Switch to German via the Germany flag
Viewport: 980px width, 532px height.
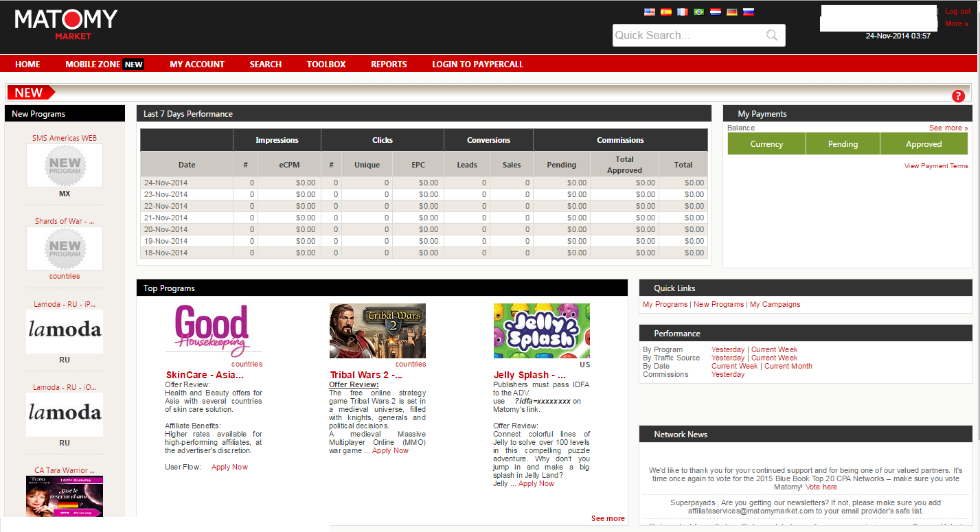(x=732, y=12)
